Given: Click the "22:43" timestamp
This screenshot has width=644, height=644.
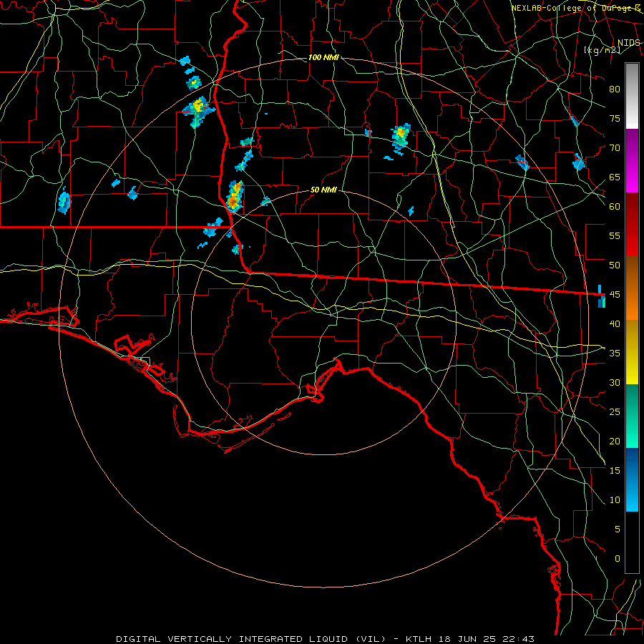Looking at the screenshot, I should tap(518, 639).
